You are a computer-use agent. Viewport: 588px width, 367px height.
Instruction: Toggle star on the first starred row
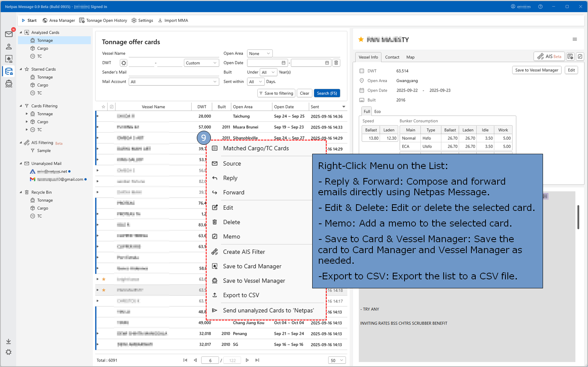click(x=104, y=279)
